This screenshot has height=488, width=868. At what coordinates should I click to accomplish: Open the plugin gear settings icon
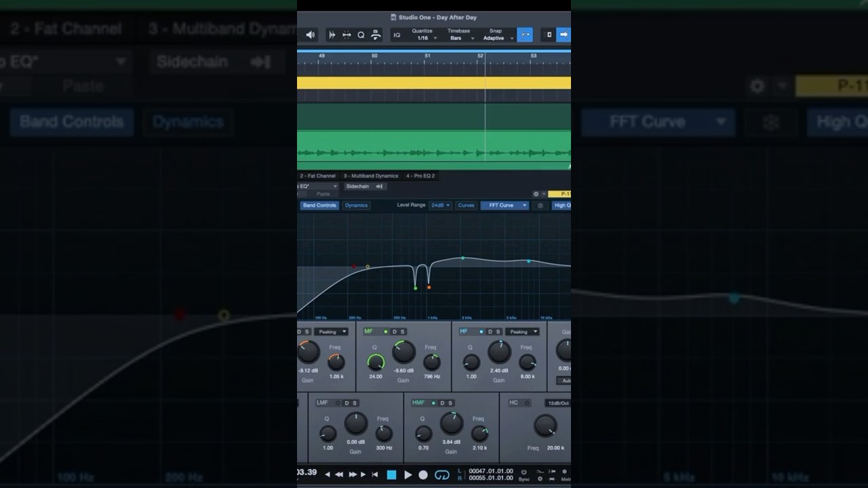pyautogui.click(x=536, y=194)
